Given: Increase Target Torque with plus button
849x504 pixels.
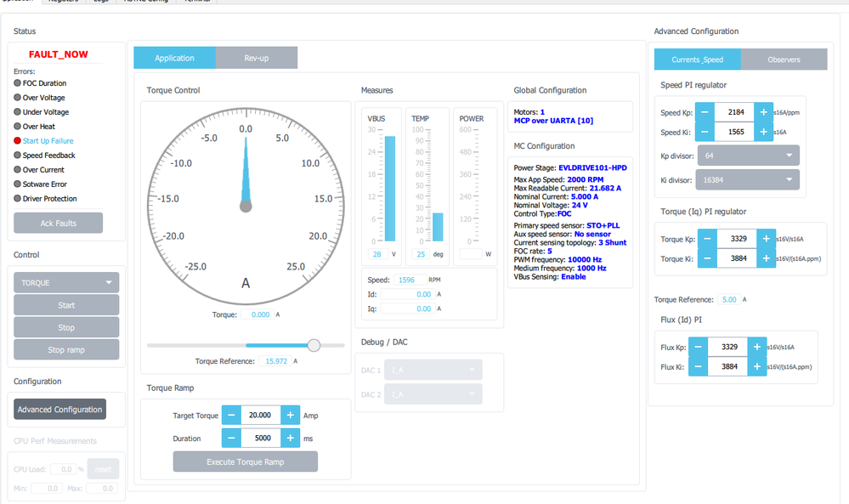Looking at the screenshot, I should click(290, 416).
